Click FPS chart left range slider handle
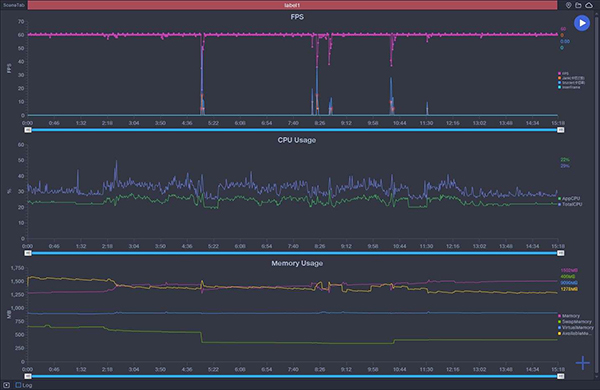 28,130
